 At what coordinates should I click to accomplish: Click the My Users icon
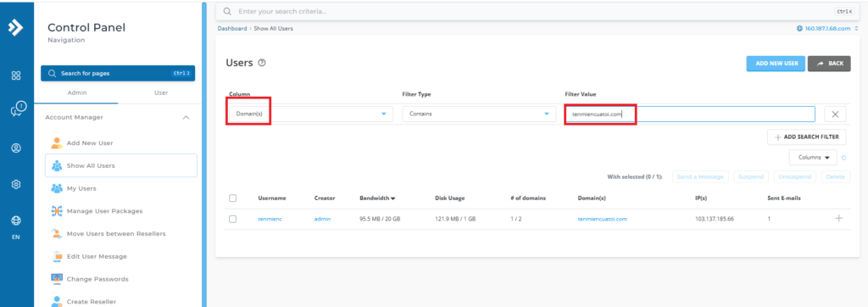(57, 188)
